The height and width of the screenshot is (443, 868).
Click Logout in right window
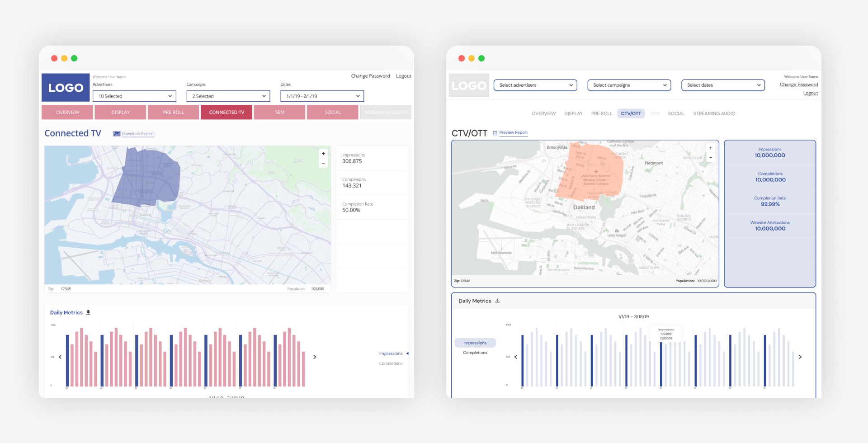(x=811, y=93)
